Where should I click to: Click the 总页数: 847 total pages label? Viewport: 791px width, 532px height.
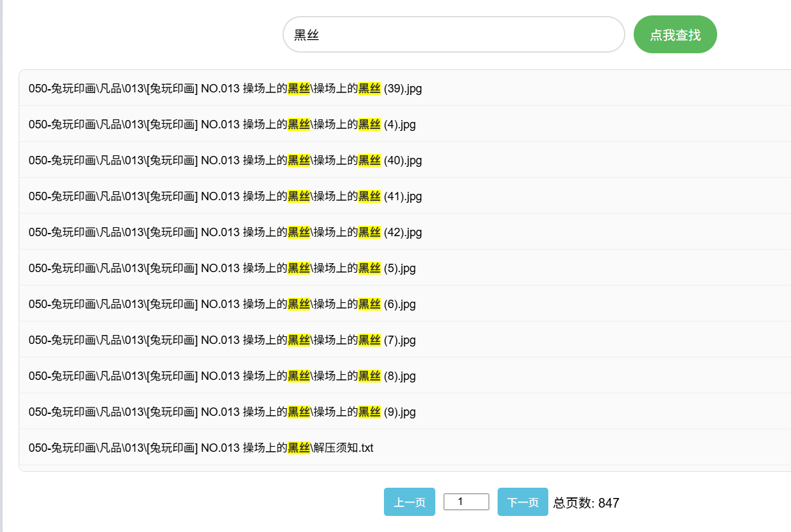pos(586,502)
